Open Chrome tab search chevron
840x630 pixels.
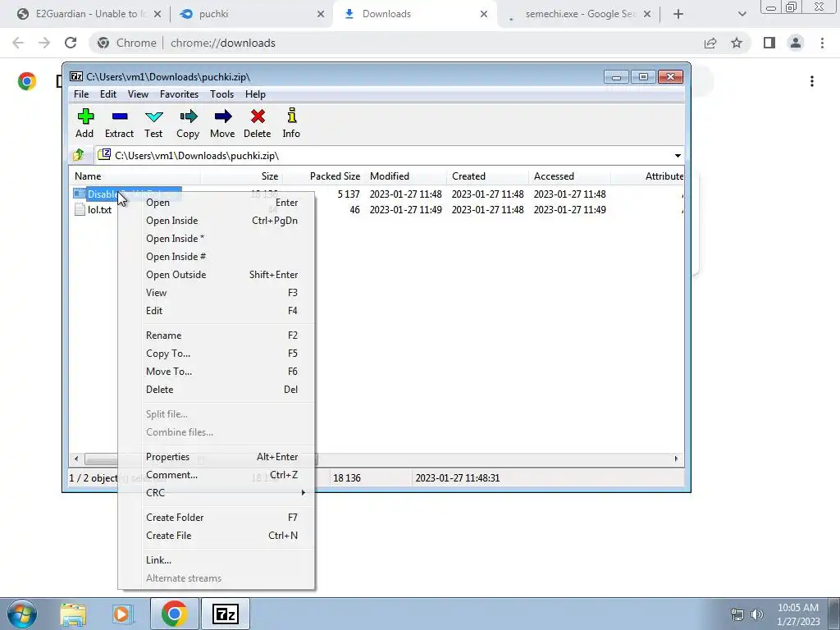click(742, 14)
